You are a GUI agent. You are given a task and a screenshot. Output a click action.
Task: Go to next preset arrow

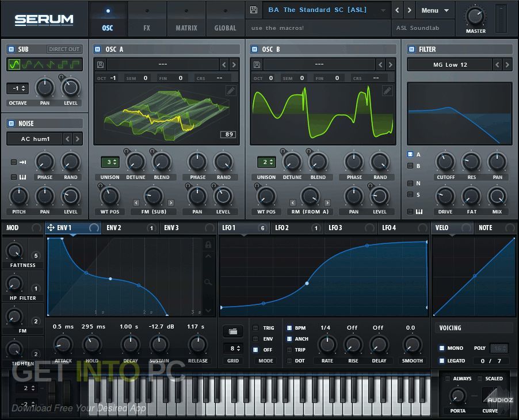pos(410,10)
